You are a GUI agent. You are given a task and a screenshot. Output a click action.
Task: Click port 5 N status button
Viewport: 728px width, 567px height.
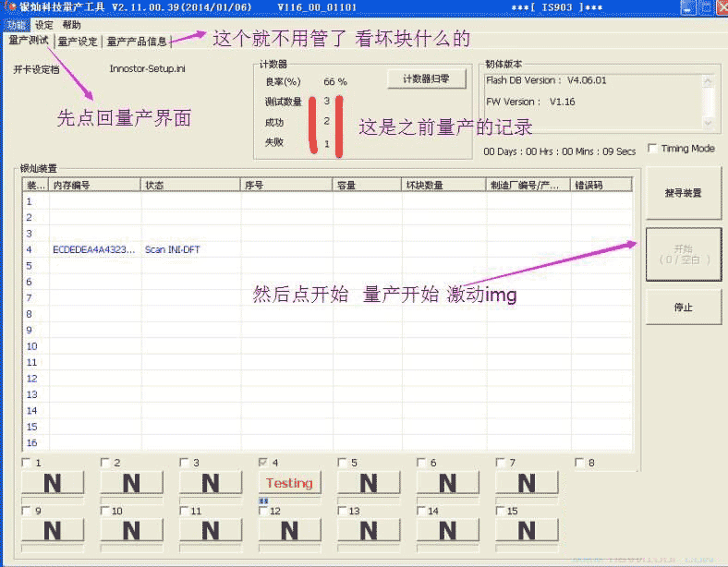coord(369,483)
